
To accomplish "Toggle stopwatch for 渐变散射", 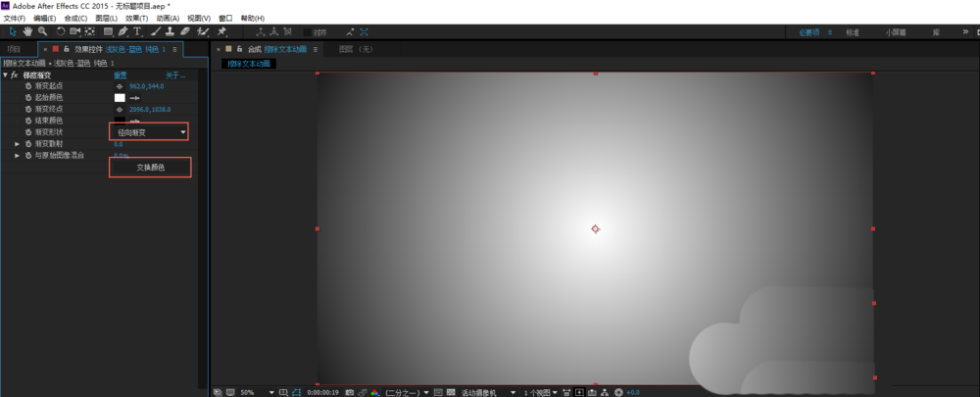I will pos(28,144).
